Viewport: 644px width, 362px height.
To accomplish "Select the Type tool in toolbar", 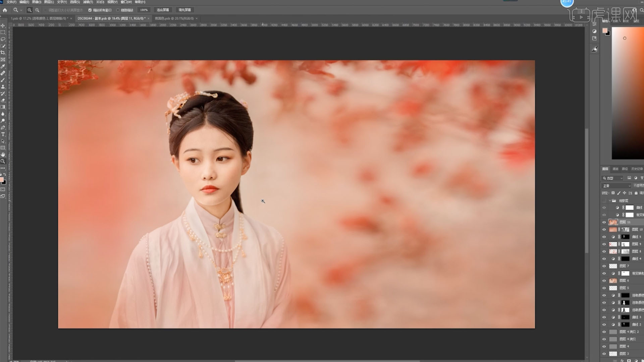I will [x=3, y=134].
